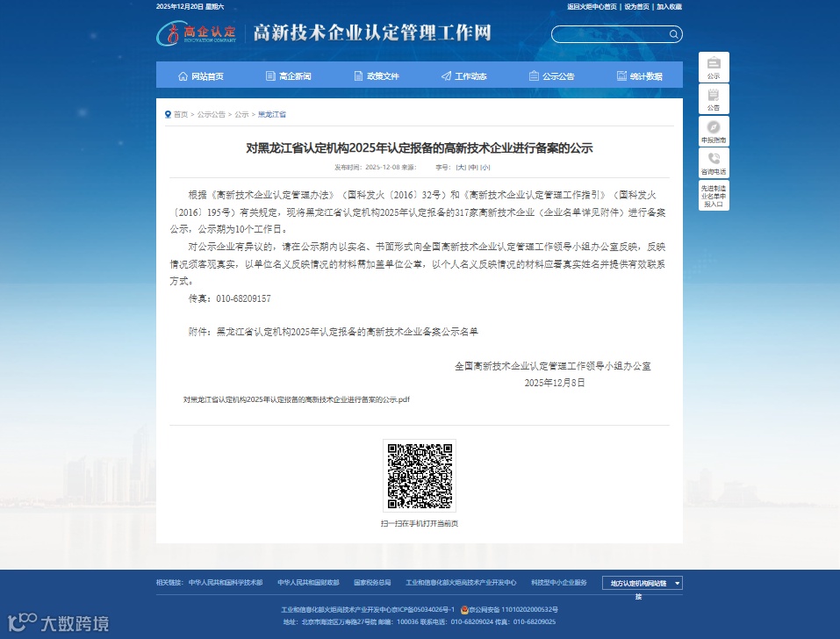Open the 先进制造业名单申报入口 sidebar button
This screenshot has width=840, height=639.
coord(714,196)
